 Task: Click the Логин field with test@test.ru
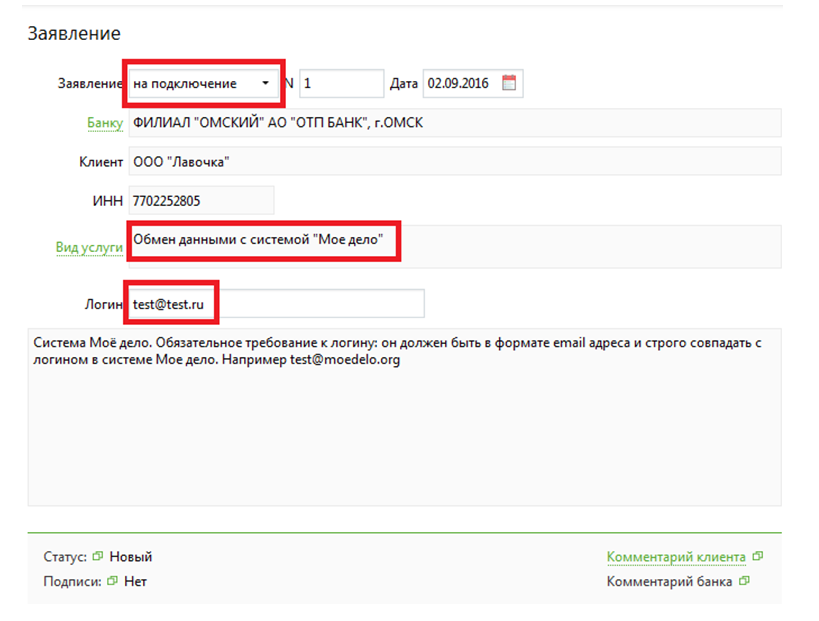(276, 304)
